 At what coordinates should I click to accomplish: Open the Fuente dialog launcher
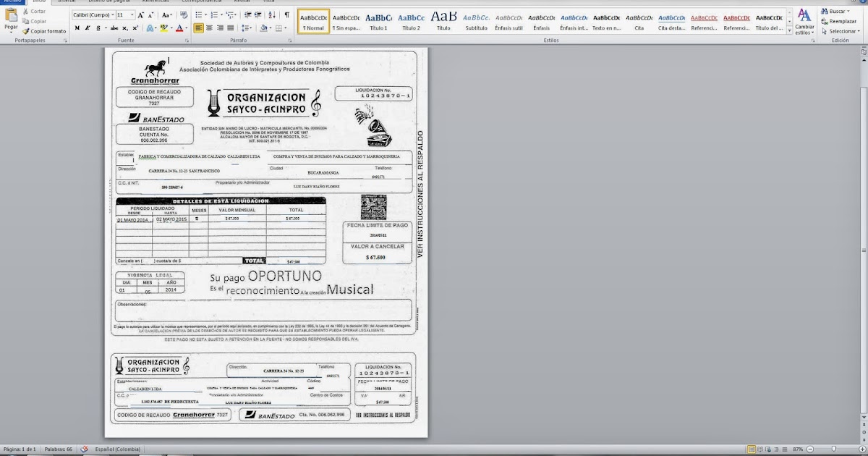pos(187,41)
